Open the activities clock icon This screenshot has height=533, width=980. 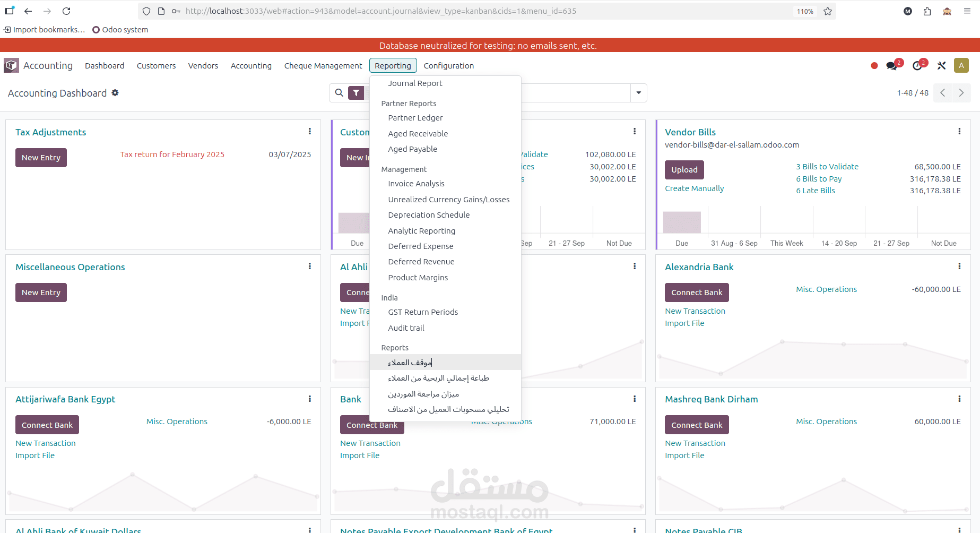coord(917,66)
